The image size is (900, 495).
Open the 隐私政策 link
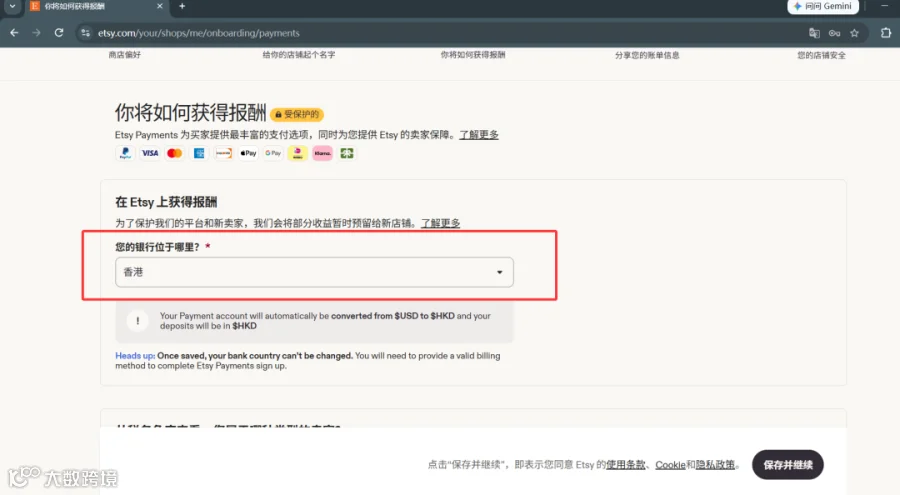(715, 465)
